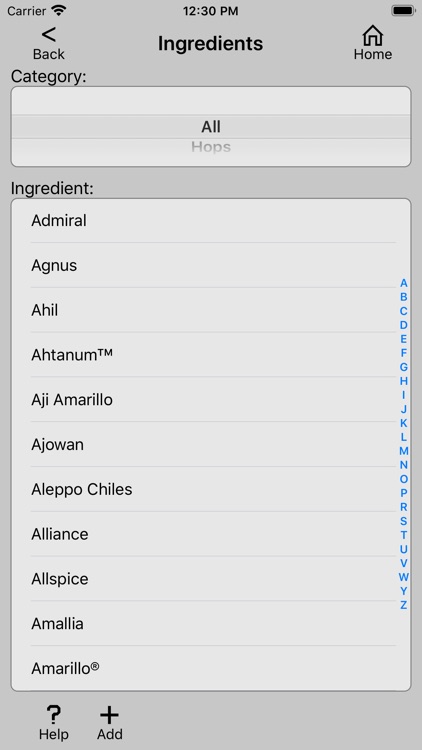
Task: Jump to letter S in index
Action: coord(404,521)
